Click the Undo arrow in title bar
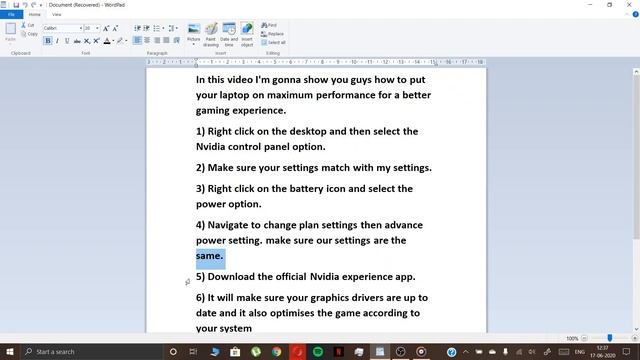The width and height of the screenshot is (640, 360). click(25, 5)
